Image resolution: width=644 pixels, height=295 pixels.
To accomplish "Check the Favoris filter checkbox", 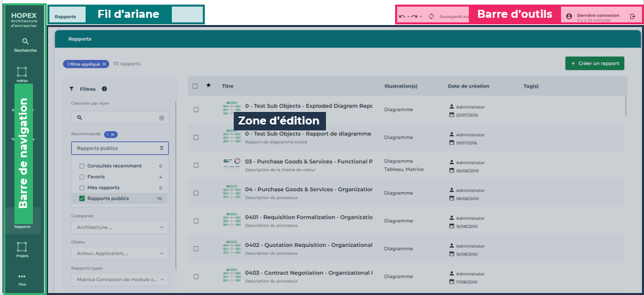I will [82, 177].
